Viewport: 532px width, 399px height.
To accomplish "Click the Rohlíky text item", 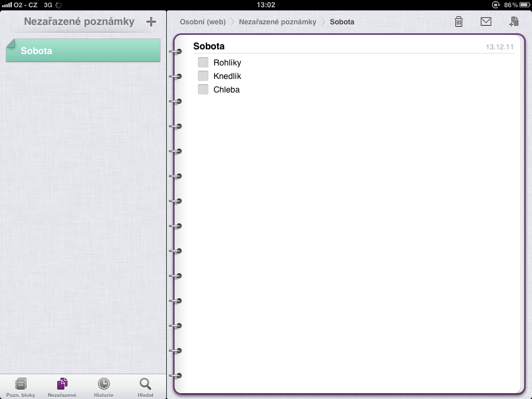I will click(x=228, y=63).
